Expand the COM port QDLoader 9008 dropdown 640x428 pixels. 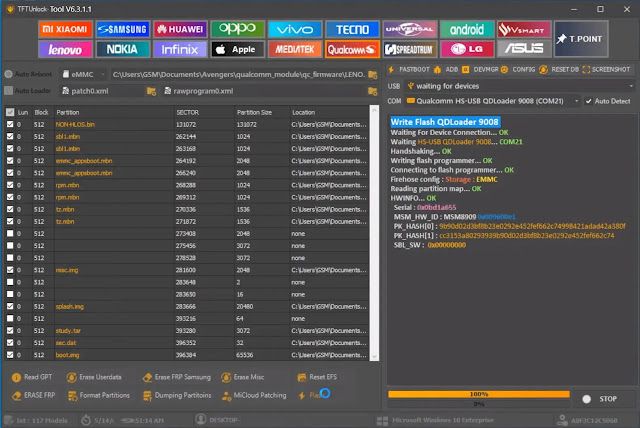[x=492, y=101]
